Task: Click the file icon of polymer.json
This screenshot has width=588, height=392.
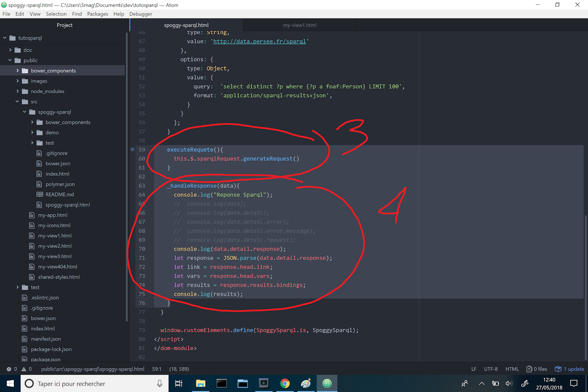Action: (x=39, y=184)
